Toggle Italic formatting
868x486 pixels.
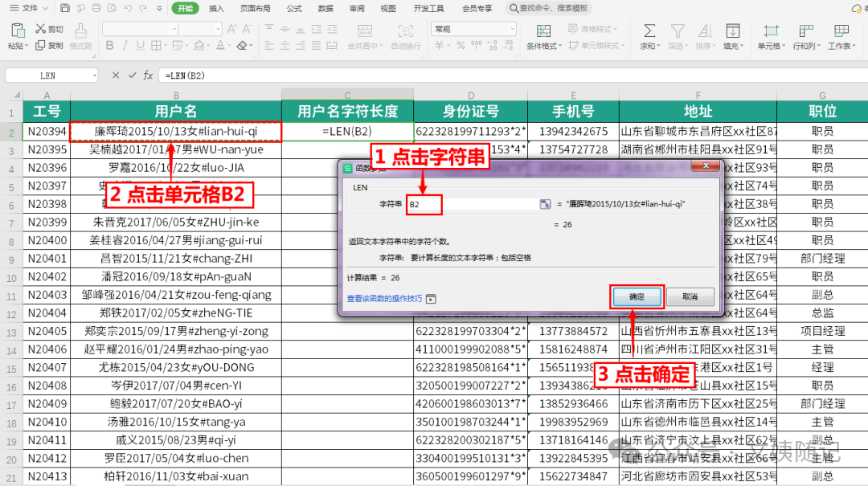tap(125, 46)
